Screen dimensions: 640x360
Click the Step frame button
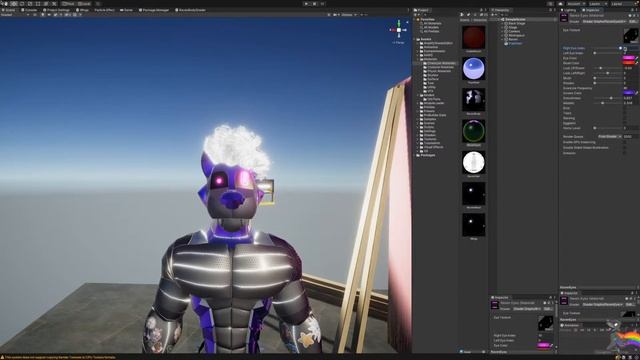pos(322,4)
